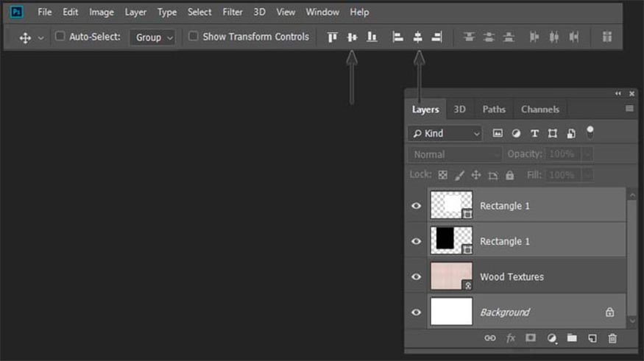
Task: Collapse the panel with double-arrow icon
Action: pyautogui.click(x=618, y=93)
